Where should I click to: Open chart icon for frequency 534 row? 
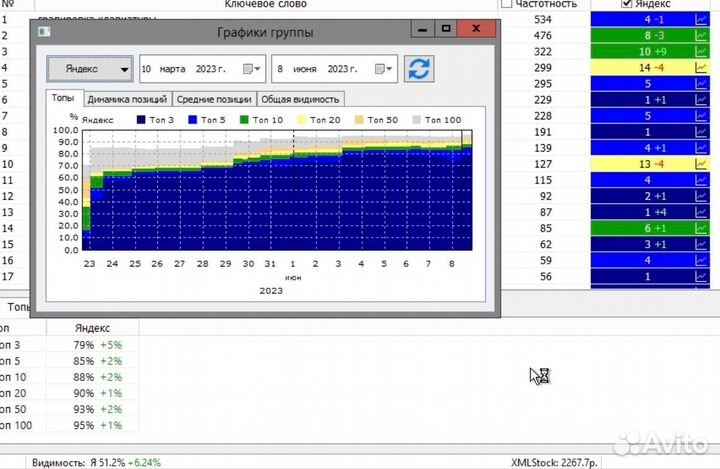coord(701,18)
